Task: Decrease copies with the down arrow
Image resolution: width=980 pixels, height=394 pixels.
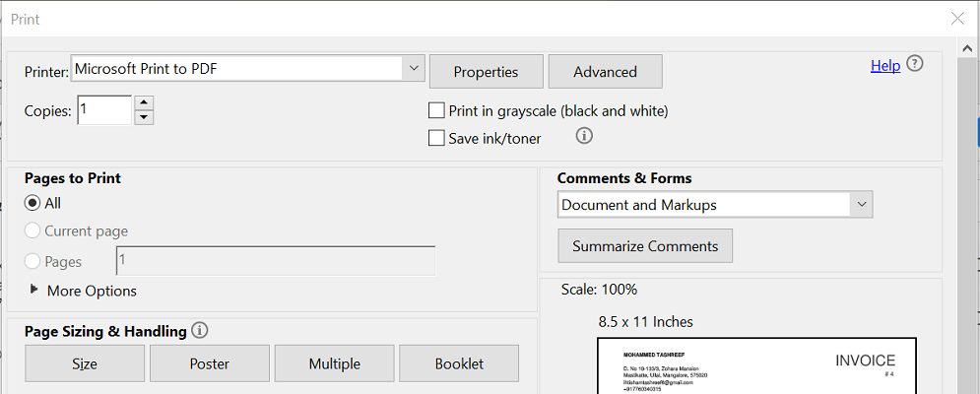Action: [x=144, y=117]
